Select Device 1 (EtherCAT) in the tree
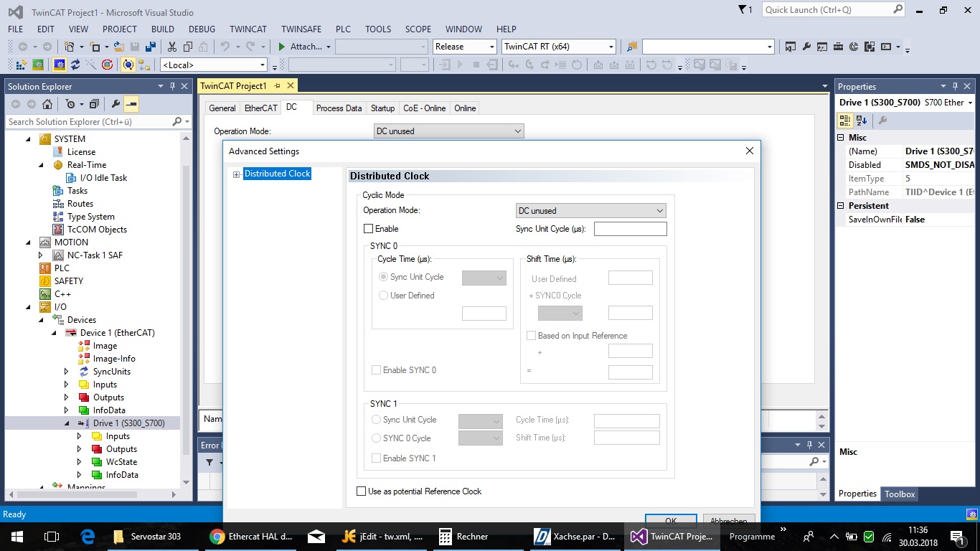The image size is (980, 551). point(117,333)
